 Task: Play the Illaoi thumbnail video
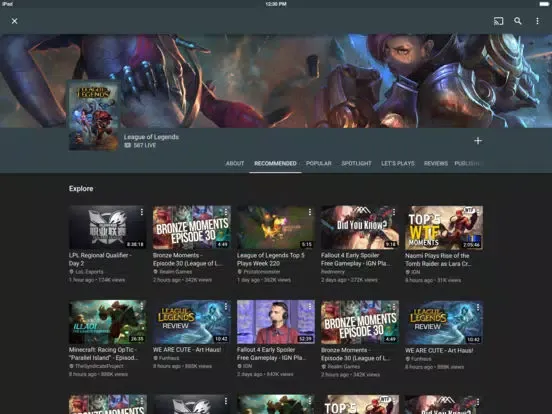(107, 322)
